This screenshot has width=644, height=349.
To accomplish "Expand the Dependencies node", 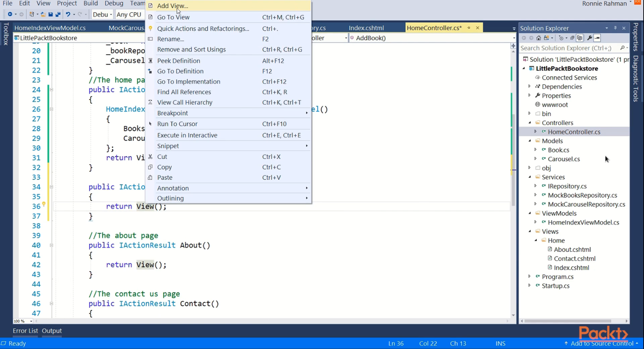I will point(530,86).
